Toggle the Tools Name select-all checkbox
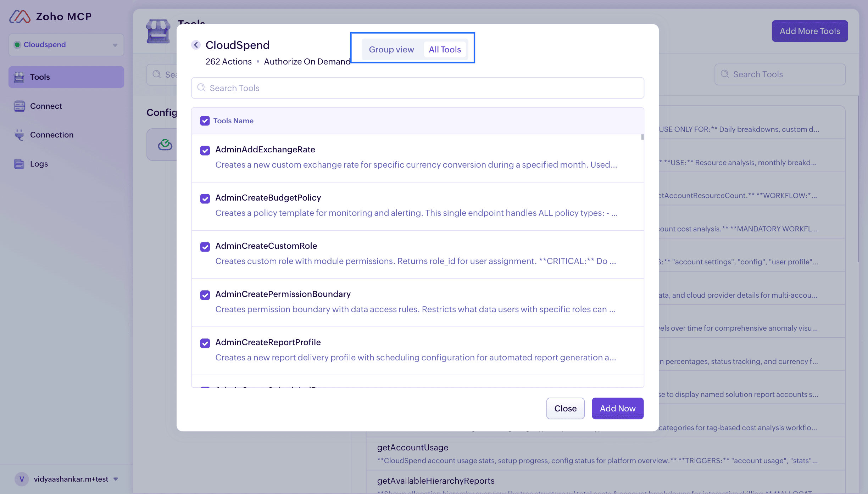 [205, 121]
